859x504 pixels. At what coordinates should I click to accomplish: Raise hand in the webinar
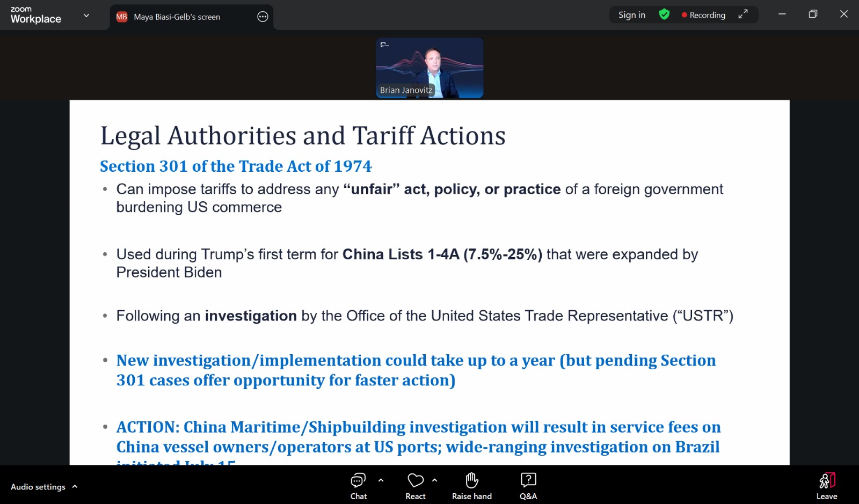472,486
